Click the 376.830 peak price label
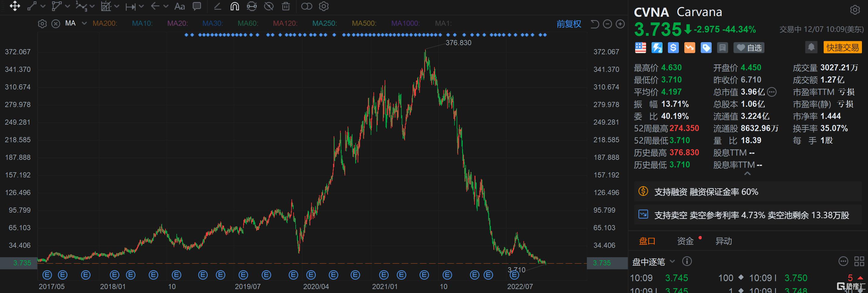 (458, 43)
